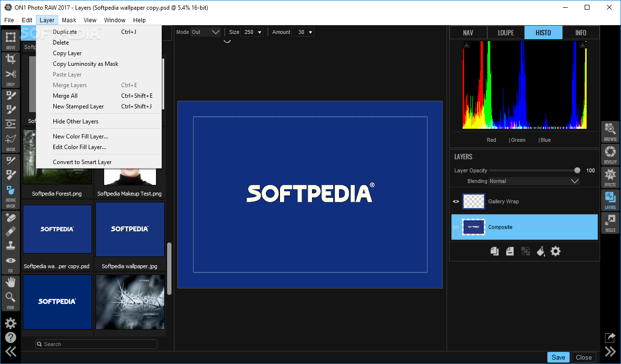The image size is (621, 364).
Task: Switch to the LOUPE tab
Action: (506, 33)
